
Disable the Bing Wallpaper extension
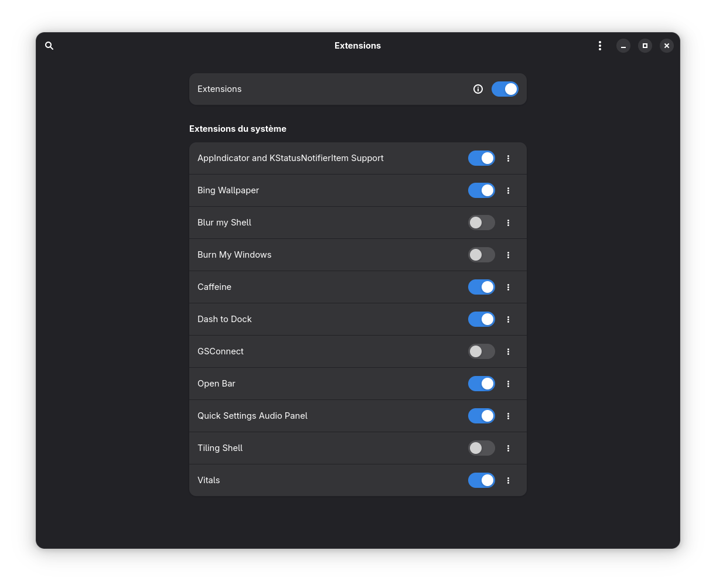coord(482,190)
